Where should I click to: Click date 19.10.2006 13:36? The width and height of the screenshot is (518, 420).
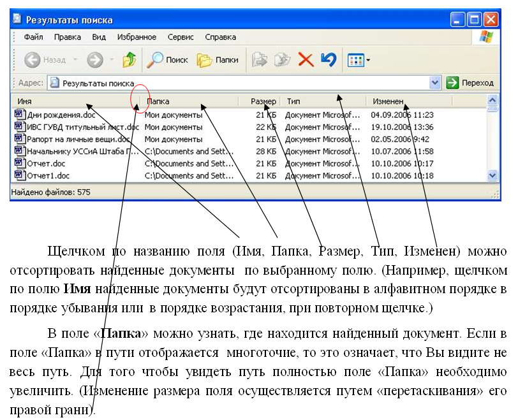pyautogui.click(x=402, y=127)
